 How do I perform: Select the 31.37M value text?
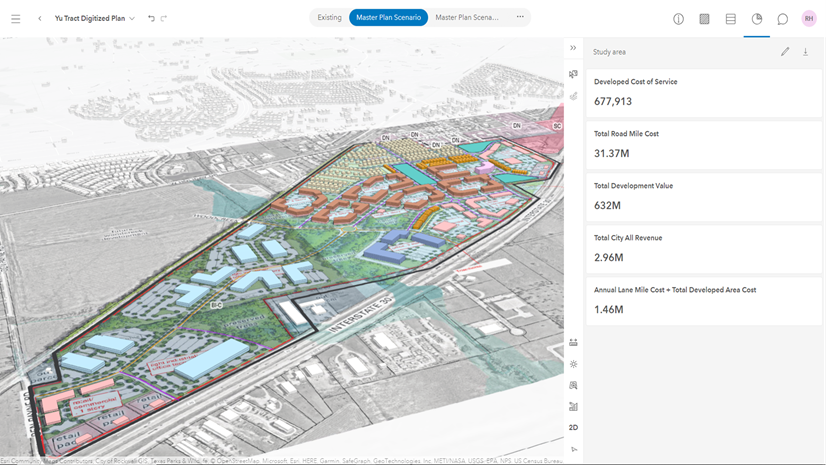click(x=611, y=153)
